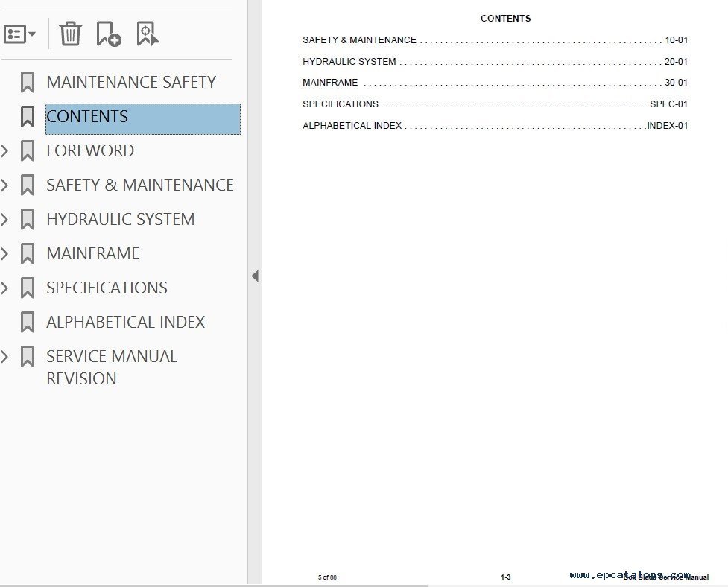The width and height of the screenshot is (728, 587).
Task: Collapse the bookmarks pane with arrow
Action: [x=255, y=276]
